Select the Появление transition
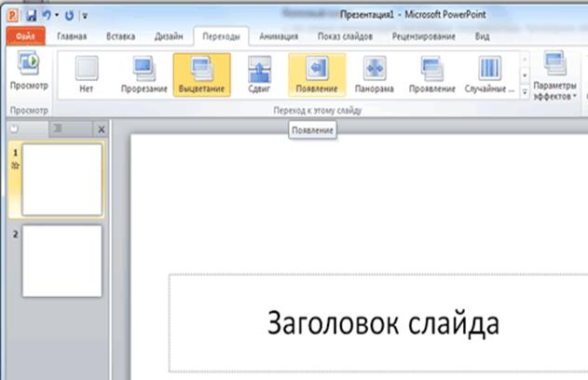Image resolution: width=588 pixels, height=380 pixels. click(x=316, y=75)
